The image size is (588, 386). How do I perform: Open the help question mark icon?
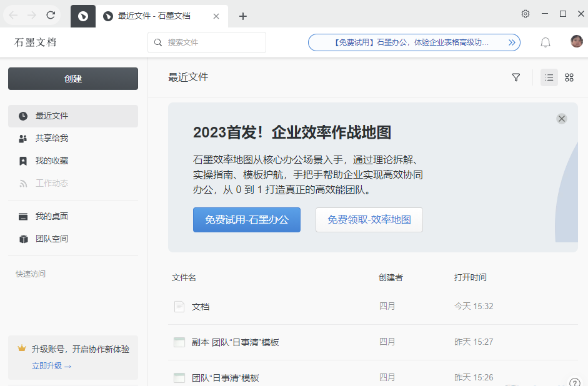574,382
